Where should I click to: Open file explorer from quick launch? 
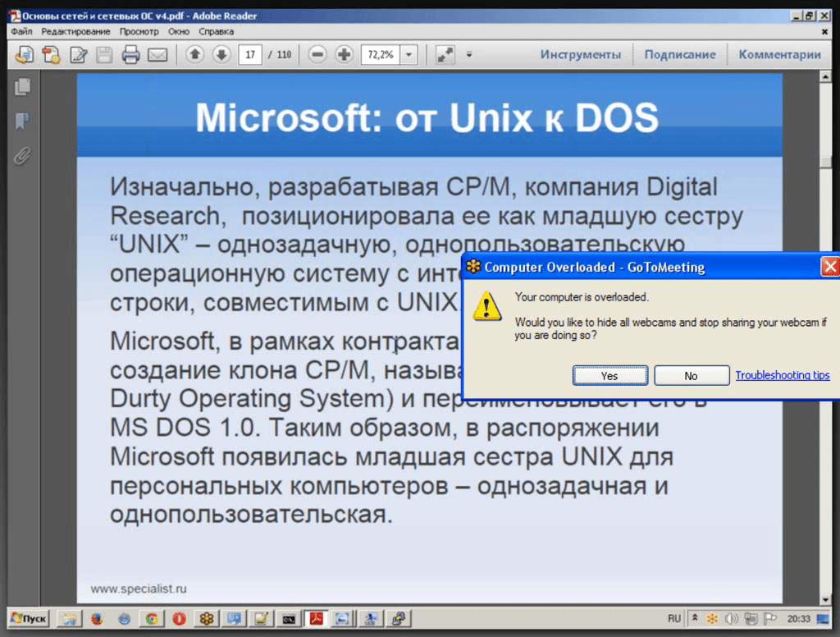tap(69, 619)
